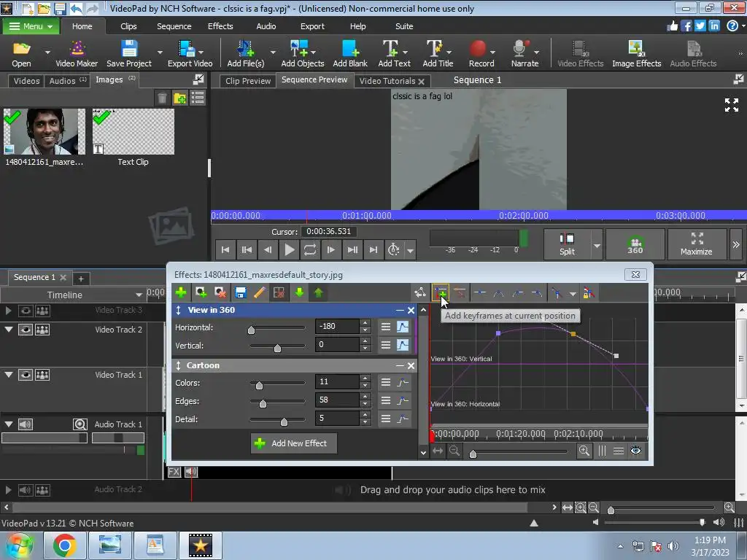Image resolution: width=747 pixels, height=560 pixels.
Task: Click zoom in magnifier of keyframe graph
Action: [584, 451]
